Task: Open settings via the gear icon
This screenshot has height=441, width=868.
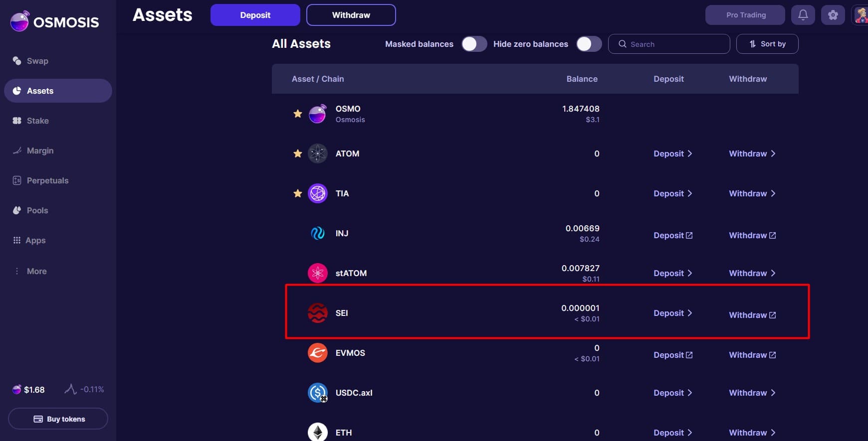Action: click(x=833, y=15)
